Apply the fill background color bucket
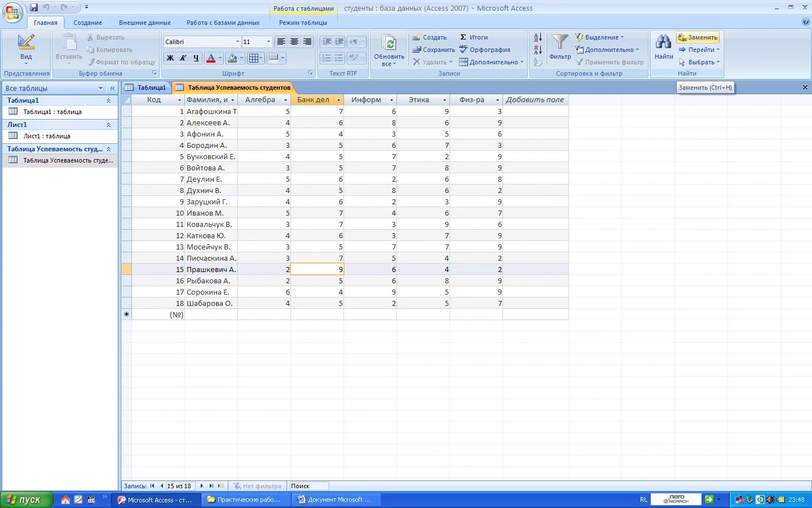 click(x=232, y=58)
